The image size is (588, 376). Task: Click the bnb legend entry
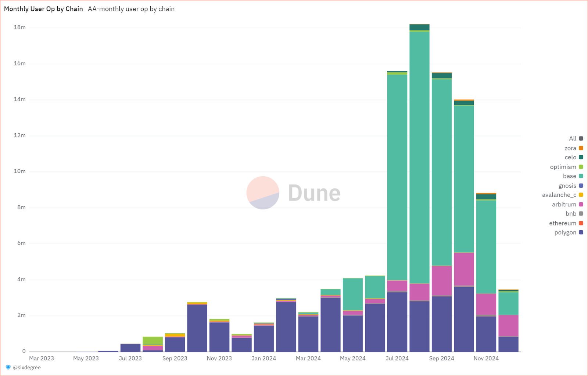(x=574, y=213)
